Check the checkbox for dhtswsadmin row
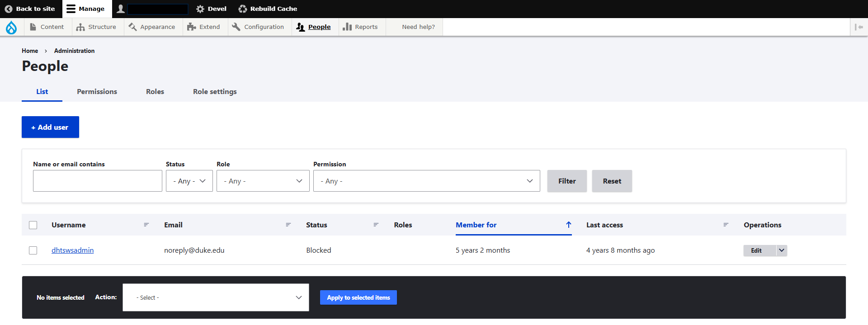Viewport: 868px width, 325px height. [x=33, y=250]
